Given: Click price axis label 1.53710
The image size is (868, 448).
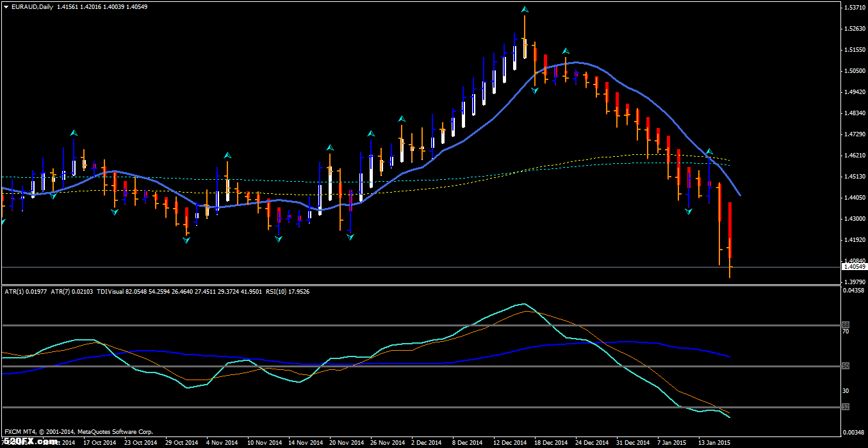Looking at the screenshot, I should coord(856,8).
